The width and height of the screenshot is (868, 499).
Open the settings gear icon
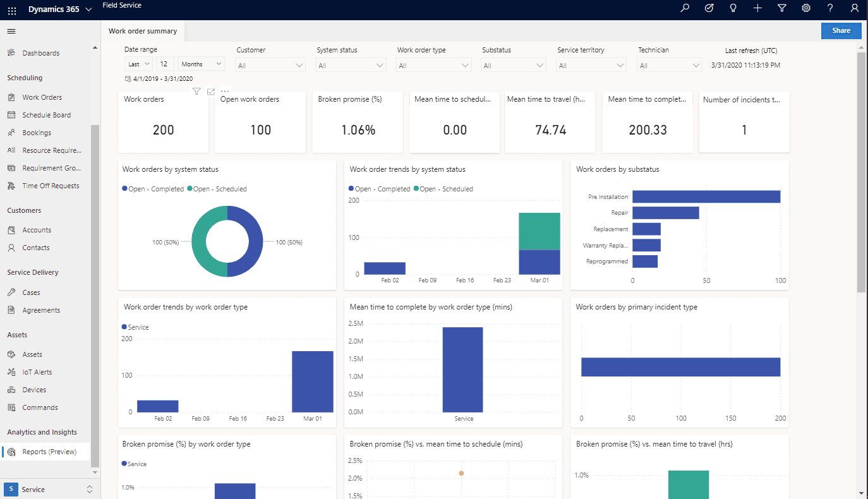(806, 8)
